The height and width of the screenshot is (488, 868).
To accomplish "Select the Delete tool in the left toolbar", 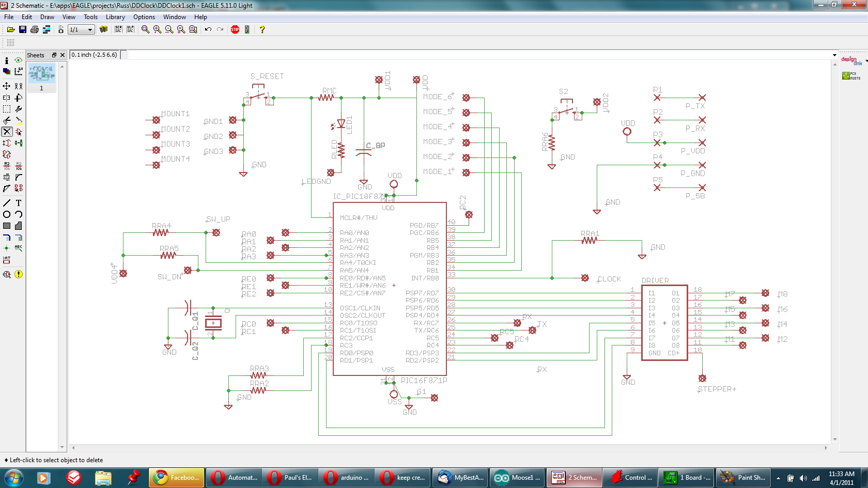I will point(7,131).
